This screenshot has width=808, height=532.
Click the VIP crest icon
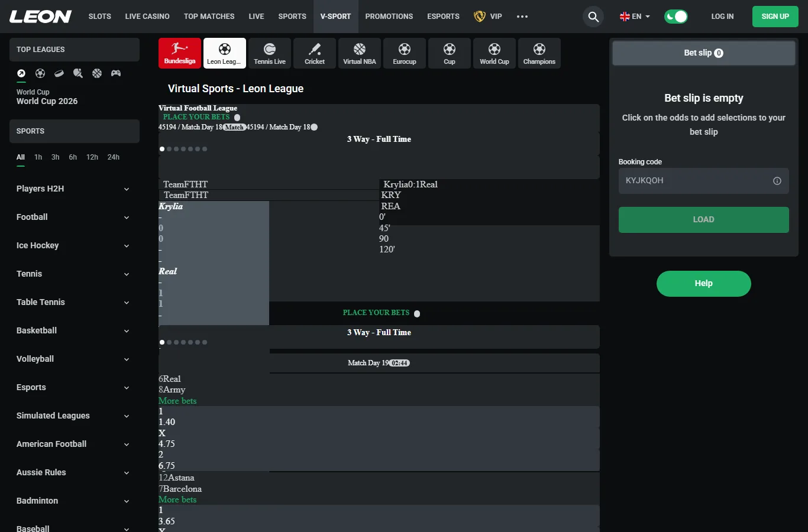click(480, 17)
